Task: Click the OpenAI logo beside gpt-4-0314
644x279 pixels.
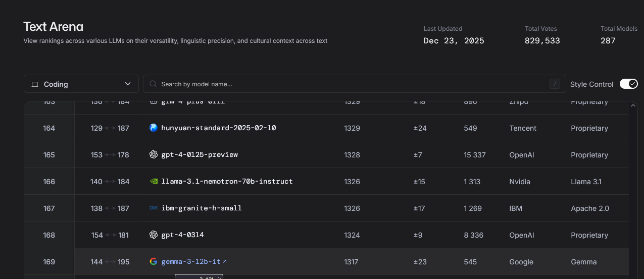Action: (154, 235)
